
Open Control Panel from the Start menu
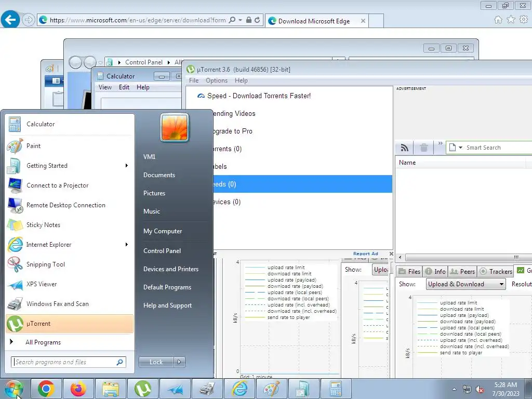click(162, 251)
